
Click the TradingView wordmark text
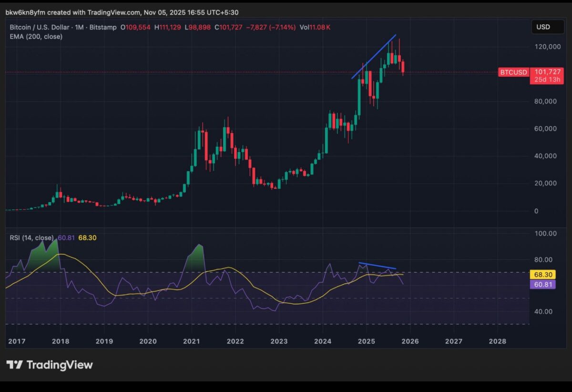60,365
